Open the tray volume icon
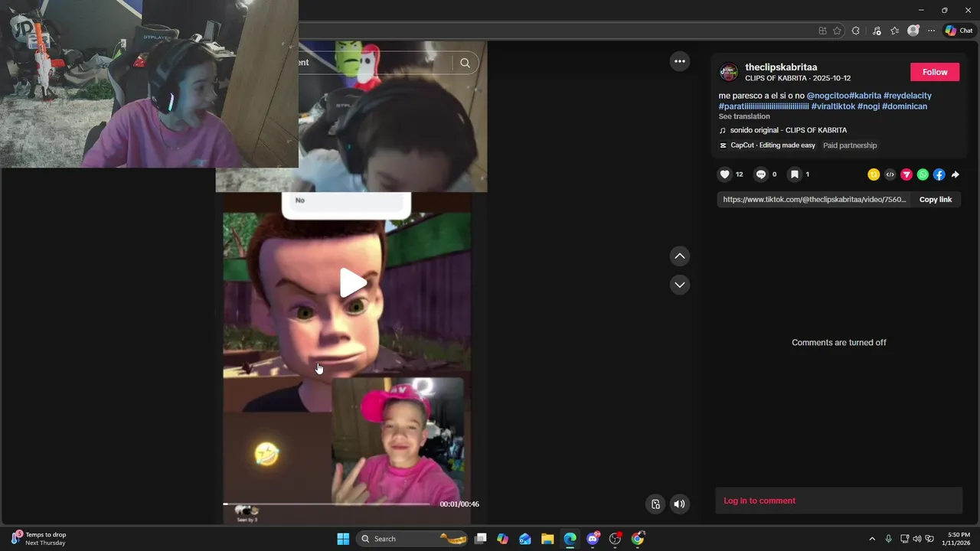 coord(917,539)
